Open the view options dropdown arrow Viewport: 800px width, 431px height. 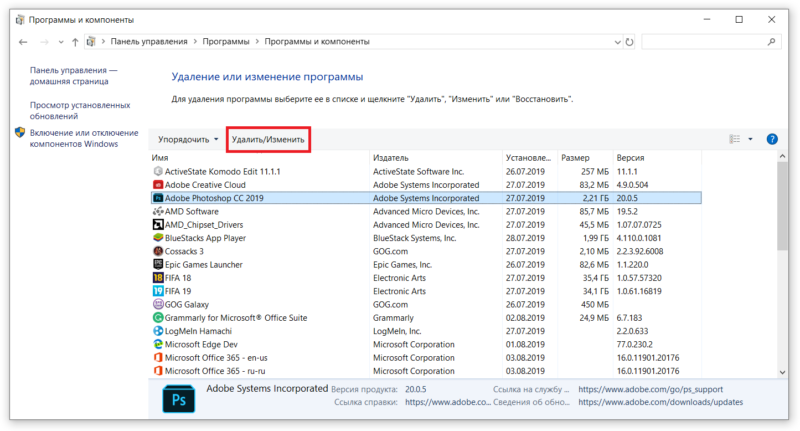coord(750,139)
